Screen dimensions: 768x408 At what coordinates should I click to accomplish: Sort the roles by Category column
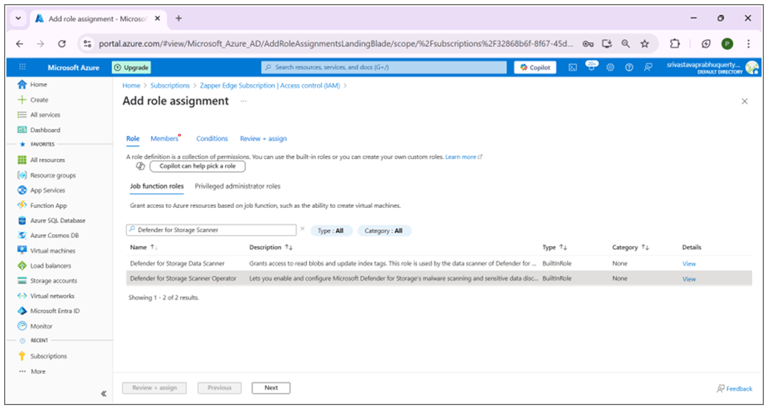630,247
